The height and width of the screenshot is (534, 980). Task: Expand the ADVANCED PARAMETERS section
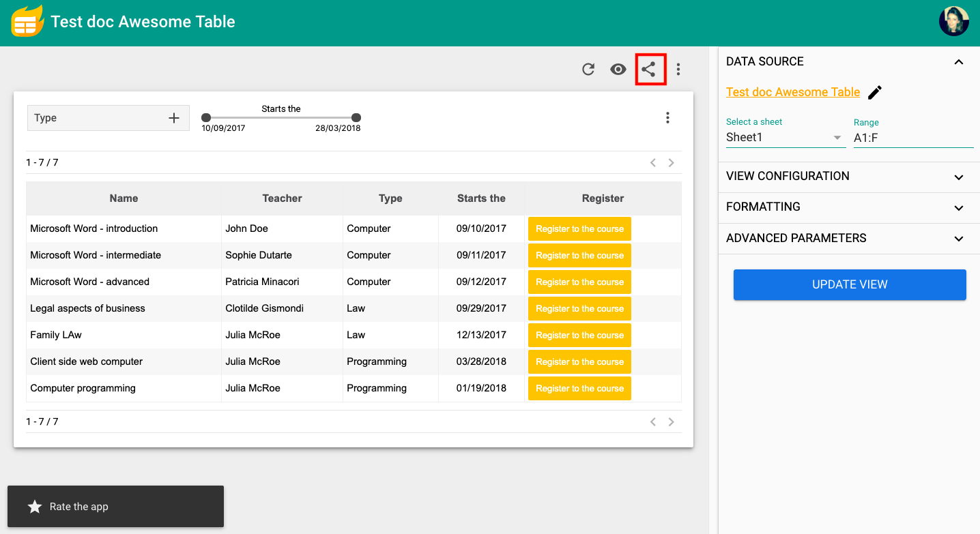959,239
